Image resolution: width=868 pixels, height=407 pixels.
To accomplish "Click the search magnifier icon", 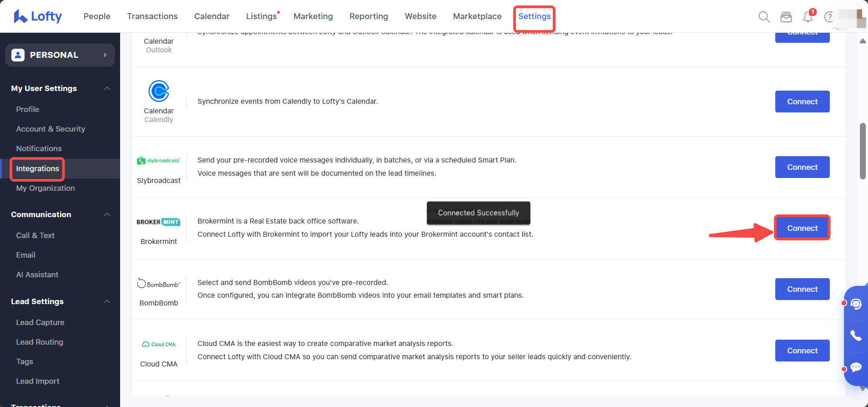I will click(764, 17).
